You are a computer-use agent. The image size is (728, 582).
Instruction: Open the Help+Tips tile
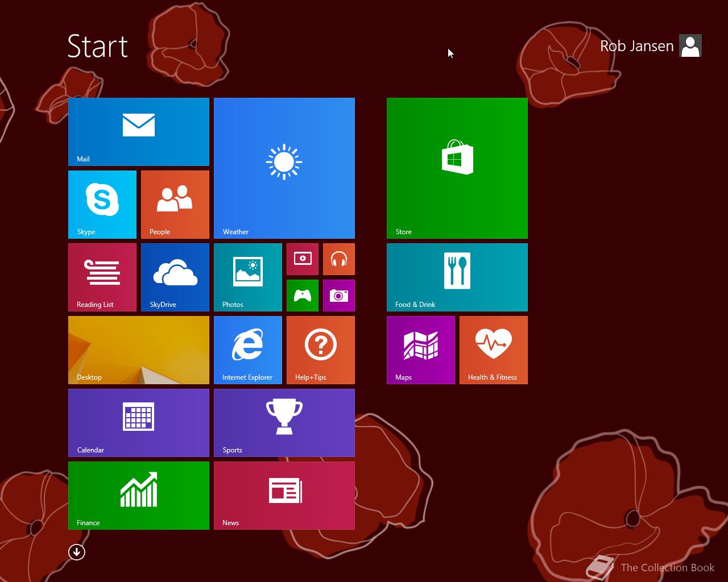pyautogui.click(x=321, y=350)
